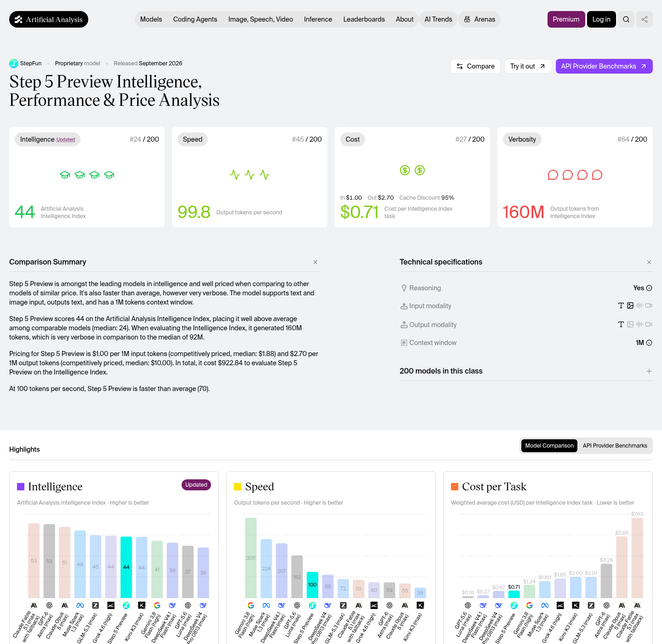The height and width of the screenshot is (644, 662).
Task: Click the highlighted 100 bar in Speed chart
Action: tap(313, 585)
